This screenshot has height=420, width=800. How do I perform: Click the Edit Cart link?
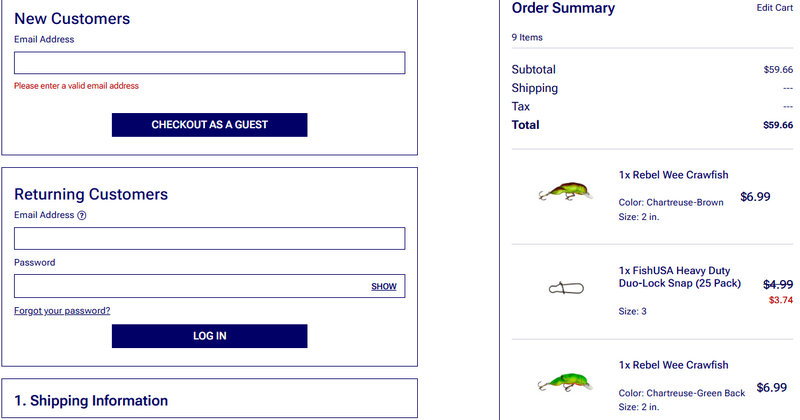click(x=775, y=8)
